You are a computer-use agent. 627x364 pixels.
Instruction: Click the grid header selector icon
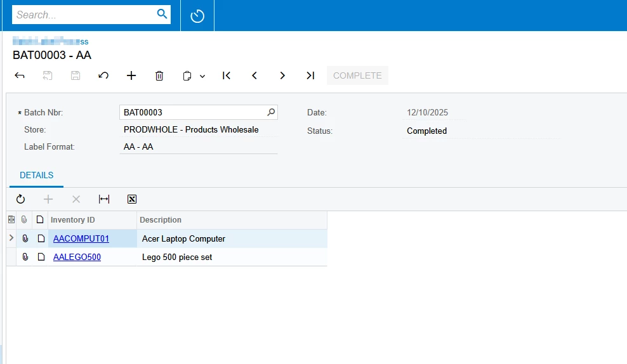pyautogui.click(x=11, y=220)
